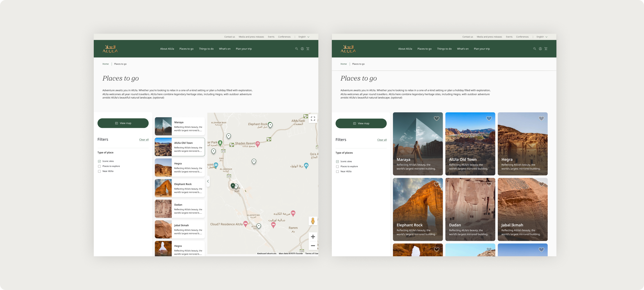Zoom in the map with plus button
Screen dimensions: 644x290
(x=313, y=237)
